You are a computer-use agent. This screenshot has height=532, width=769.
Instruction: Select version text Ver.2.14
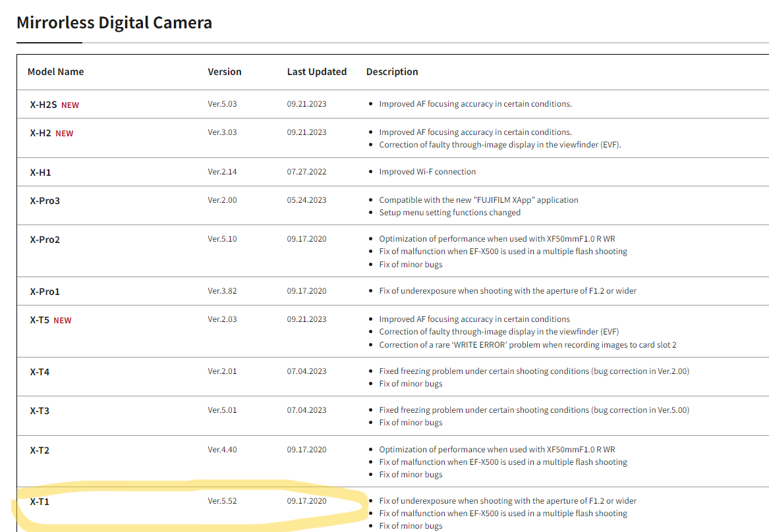pyautogui.click(x=222, y=172)
